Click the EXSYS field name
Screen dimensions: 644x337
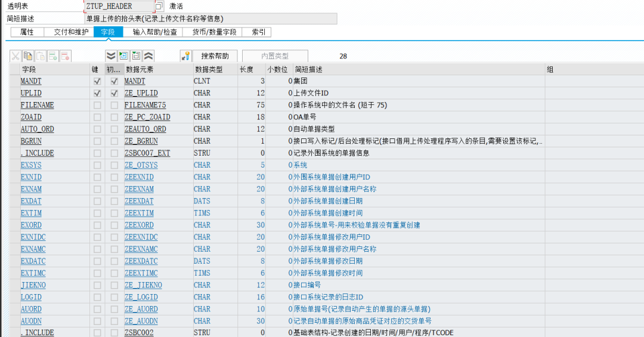pyautogui.click(x=31, y=165)
